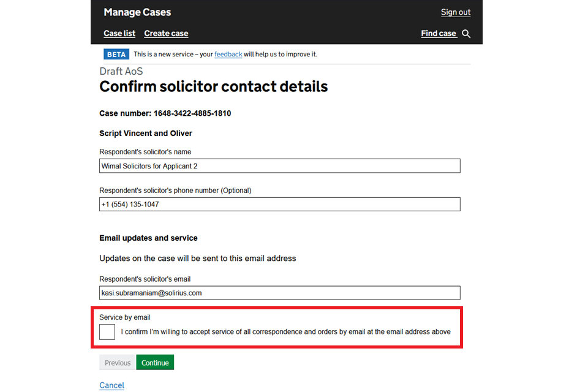Cancel the Draft AoS form

[x=111, y=385]
